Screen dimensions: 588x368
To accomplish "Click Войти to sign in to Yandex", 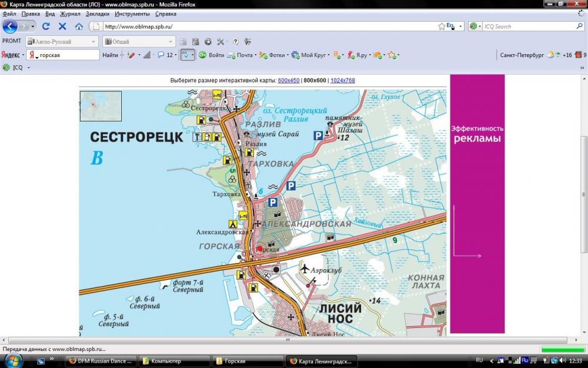I will [x=212, y=55].
